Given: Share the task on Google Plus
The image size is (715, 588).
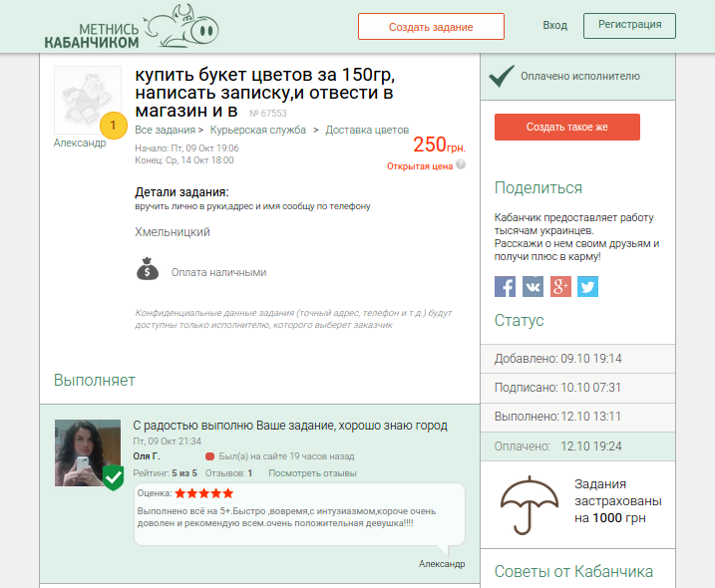Looking at the screenshot, I should click(x=560, y=287).
